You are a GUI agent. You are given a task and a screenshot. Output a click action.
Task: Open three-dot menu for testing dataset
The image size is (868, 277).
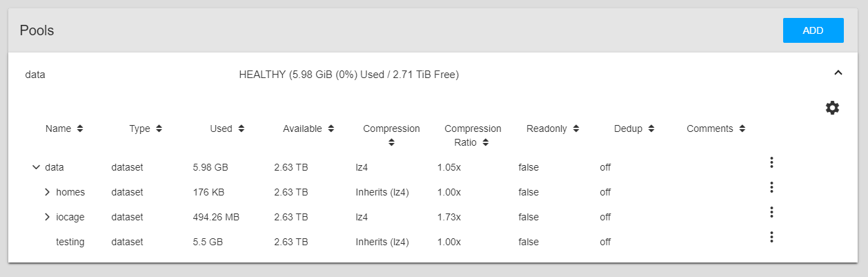point(771,237)
